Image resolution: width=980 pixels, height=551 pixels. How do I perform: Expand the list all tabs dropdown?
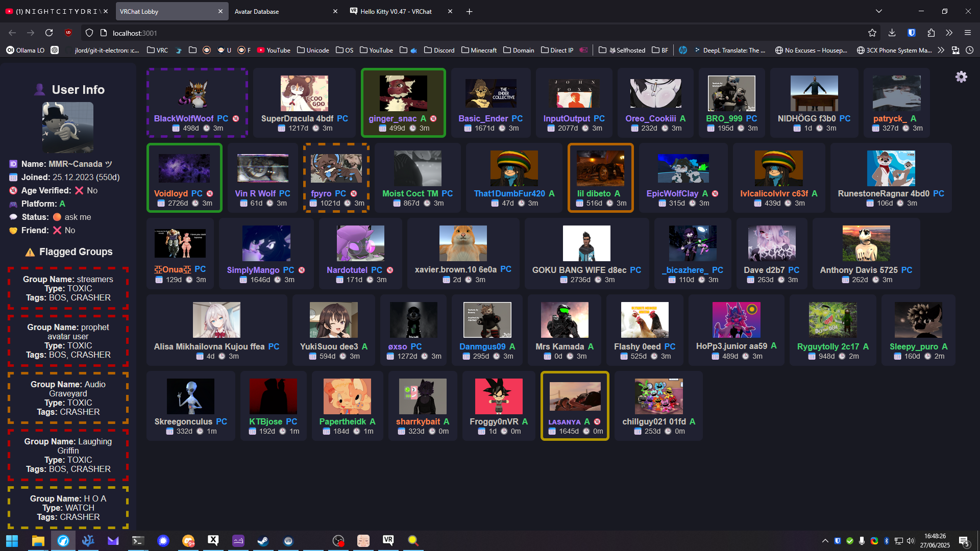point(878,11)
